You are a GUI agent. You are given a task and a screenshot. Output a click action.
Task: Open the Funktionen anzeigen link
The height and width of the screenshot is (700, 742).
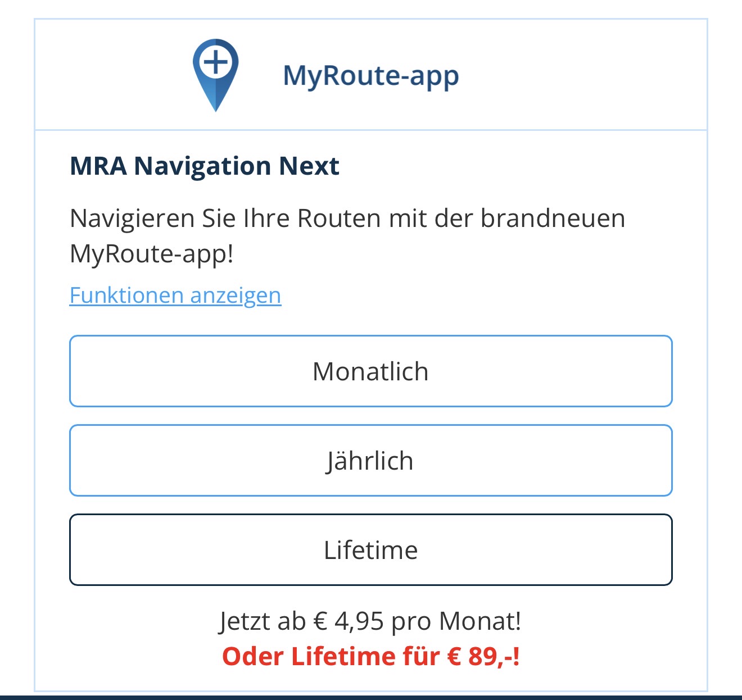click(175, 295)
